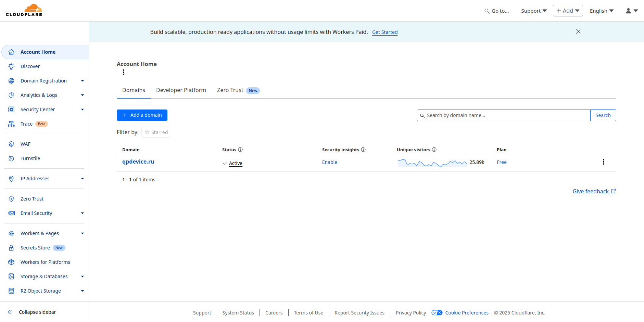Screen dimensions: 644x322
Task: Click the Trace icon in sidebar
Action: click(11, 124)
